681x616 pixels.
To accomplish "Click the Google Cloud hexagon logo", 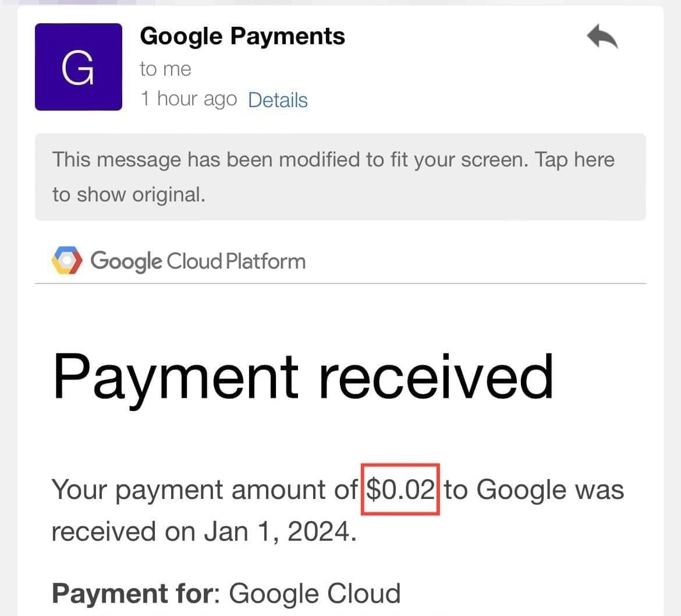I will (67, 261).
